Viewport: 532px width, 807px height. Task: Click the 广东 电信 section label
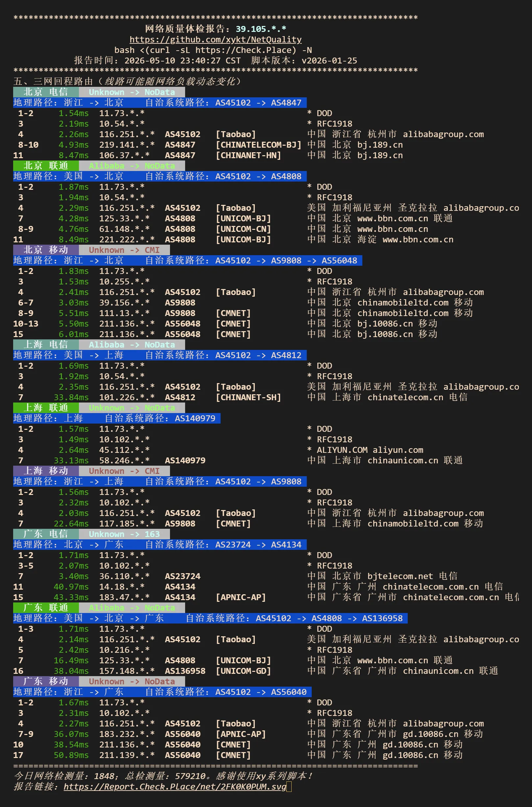coord(46,533)
